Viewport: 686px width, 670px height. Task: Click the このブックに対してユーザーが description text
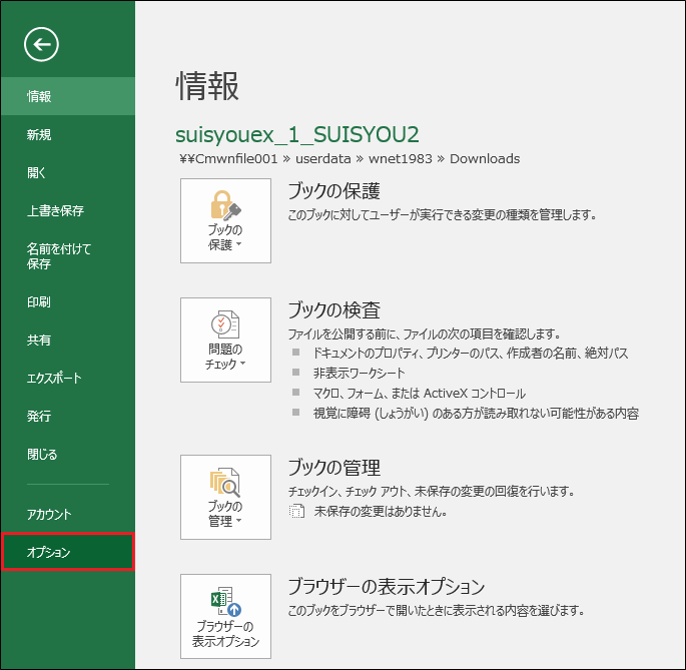(x=442, y=214)
